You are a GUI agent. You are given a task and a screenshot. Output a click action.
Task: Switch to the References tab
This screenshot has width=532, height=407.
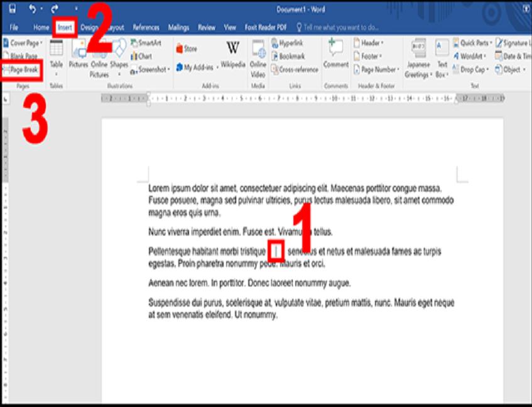click(x=146, y=28)
